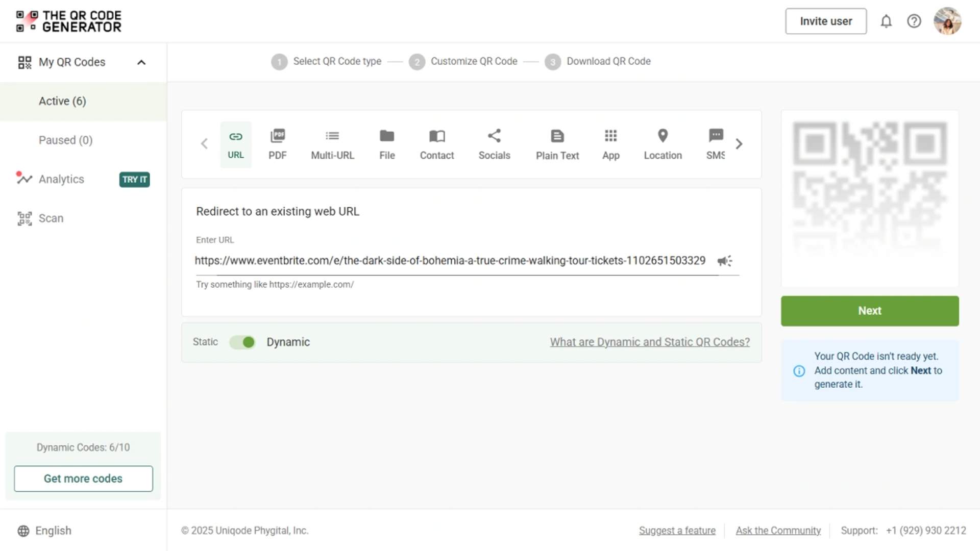Toggle the Static/Dynamic switch
This screenshot has width=980, height=551.
pyautogui.click(x=242, y=342)
